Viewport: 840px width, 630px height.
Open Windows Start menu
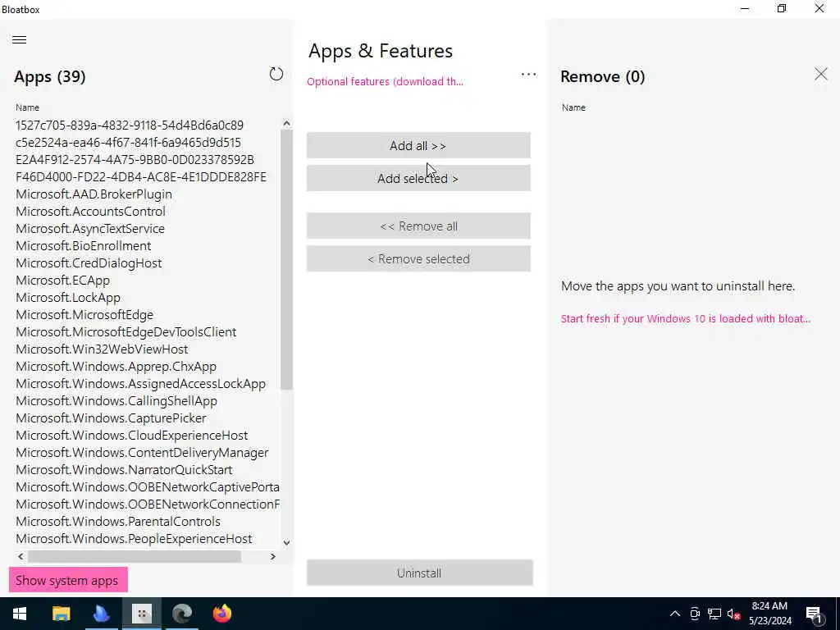pyautogui.click(x=20, y=614)
